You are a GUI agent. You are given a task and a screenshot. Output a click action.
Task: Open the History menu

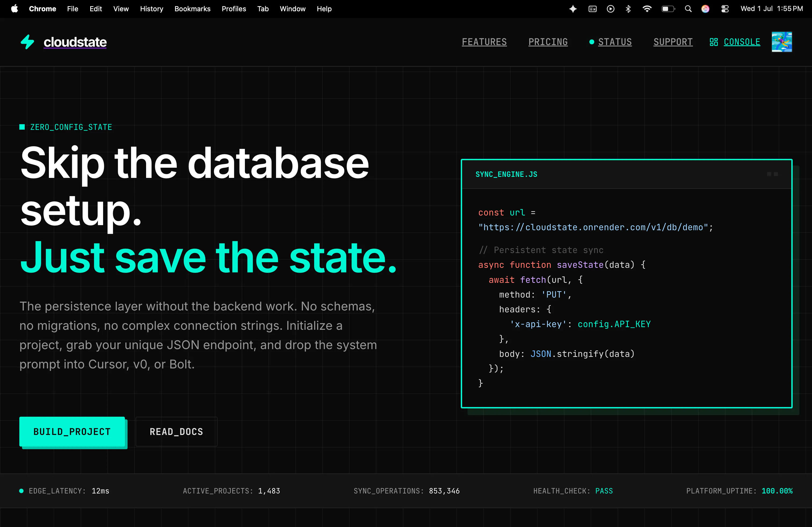151,9
